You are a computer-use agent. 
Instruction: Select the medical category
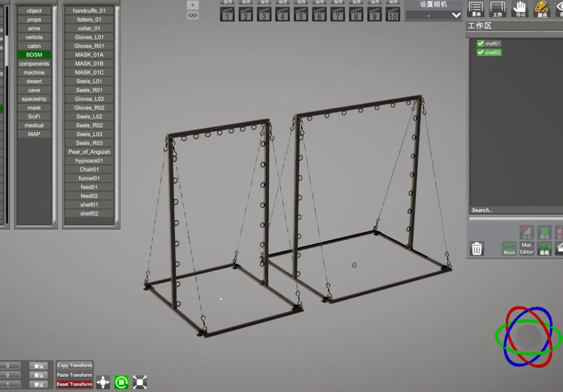click(34, 126)
